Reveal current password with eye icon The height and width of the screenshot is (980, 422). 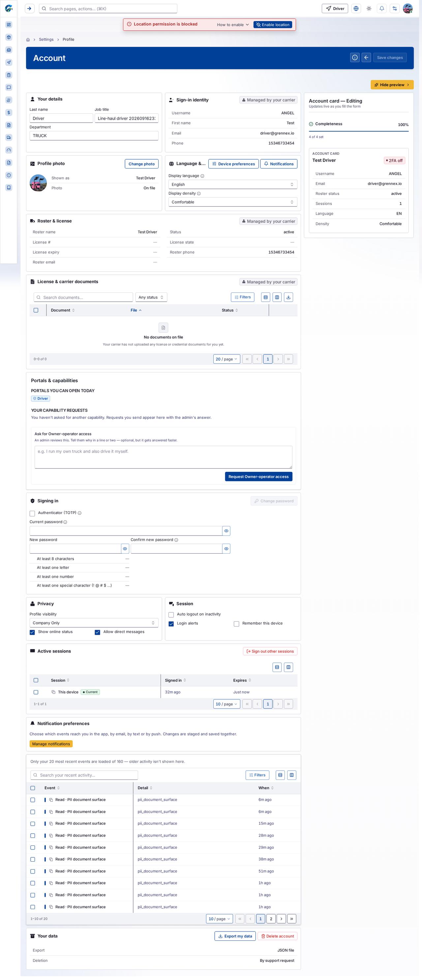pyautogui.click(x=226, y=531)
